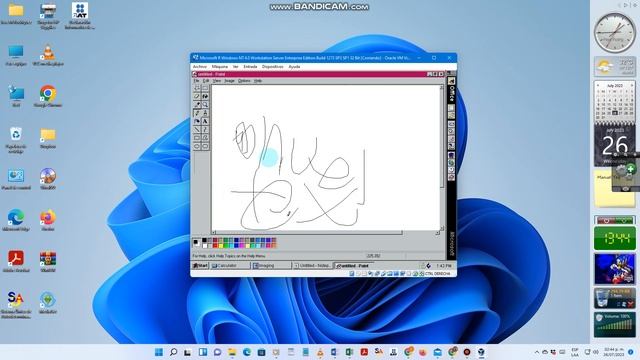The height and width of the screenshot is (360, 640).
Task: Select the Polygon tool in Paint
Action: click(205, 138)
